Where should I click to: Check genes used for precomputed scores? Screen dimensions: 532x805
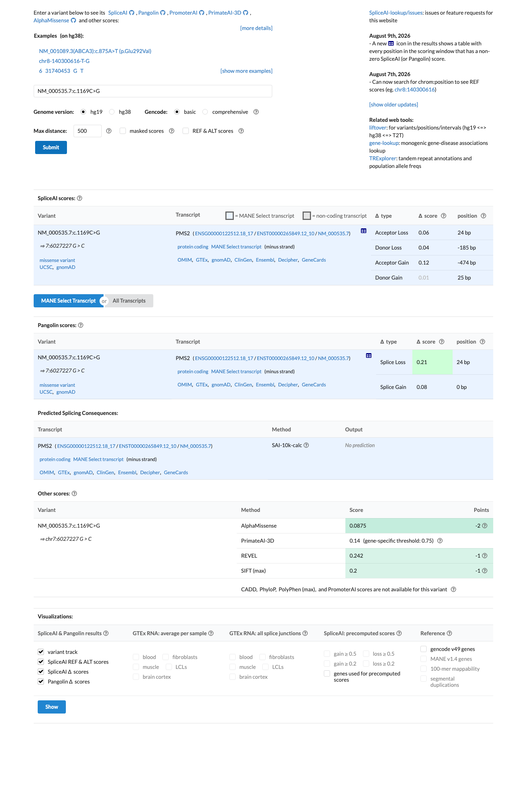tap(327, 674)
